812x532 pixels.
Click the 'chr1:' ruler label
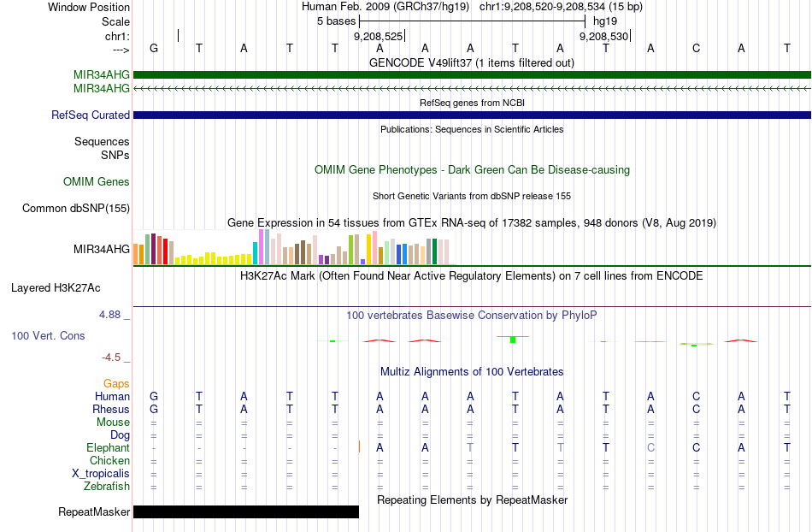pos(117,36)
